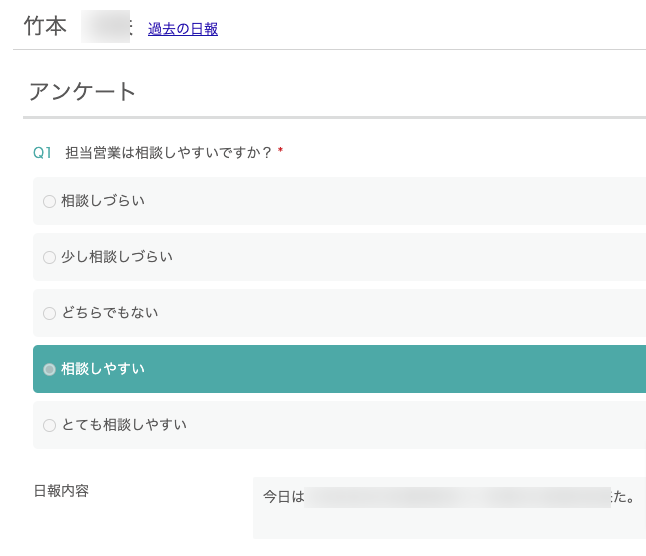
Task: Select the 少し相談しづらい radio button
Action: click(x=49, y=257)
